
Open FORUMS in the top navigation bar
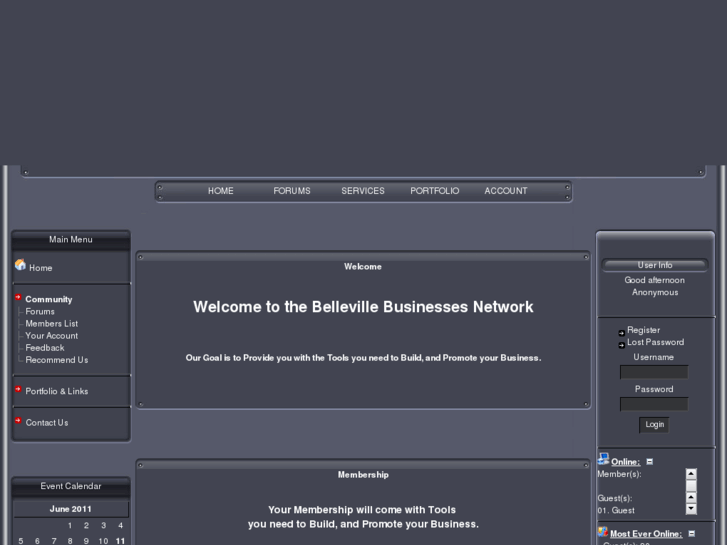(x=292, y=191)
